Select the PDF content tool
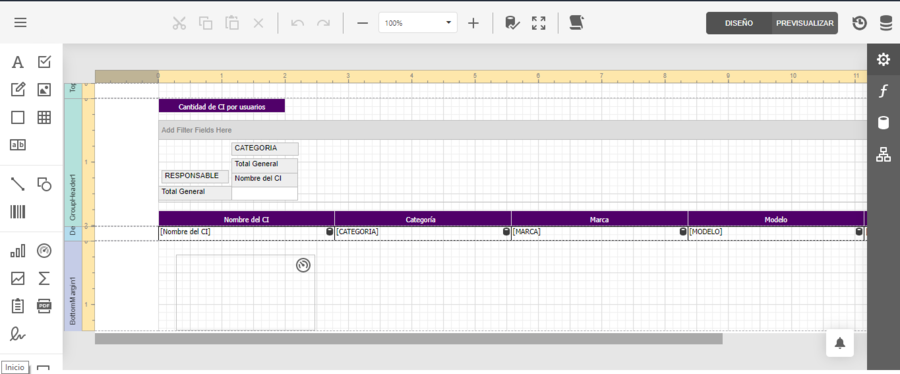The image size is (900, 374). click(x=44, y=306)
